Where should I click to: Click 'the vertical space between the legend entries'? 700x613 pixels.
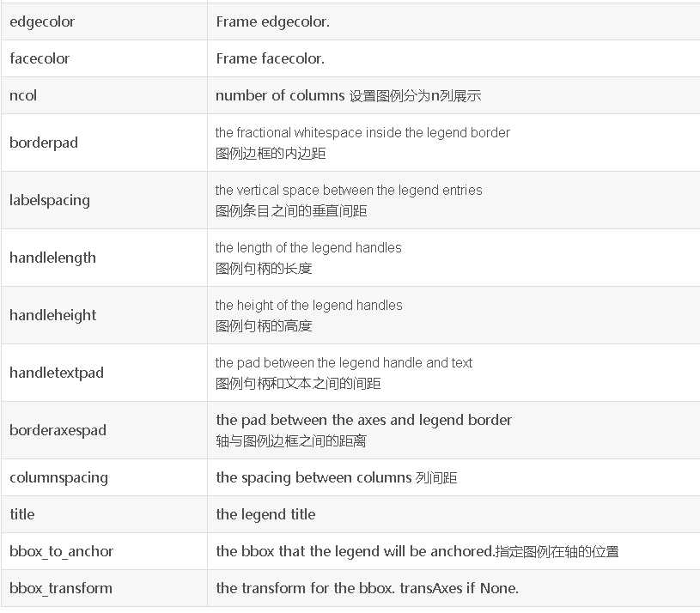click(349, 190)
